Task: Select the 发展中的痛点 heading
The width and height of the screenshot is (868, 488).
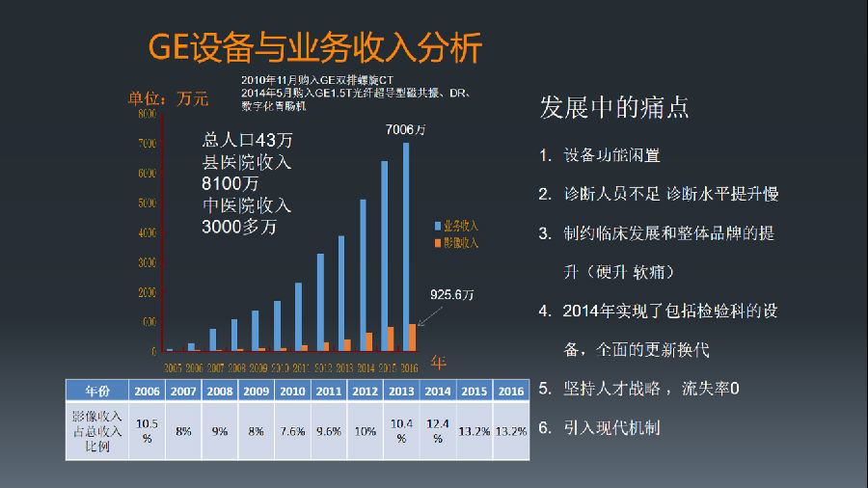Action: coord(614,107)
